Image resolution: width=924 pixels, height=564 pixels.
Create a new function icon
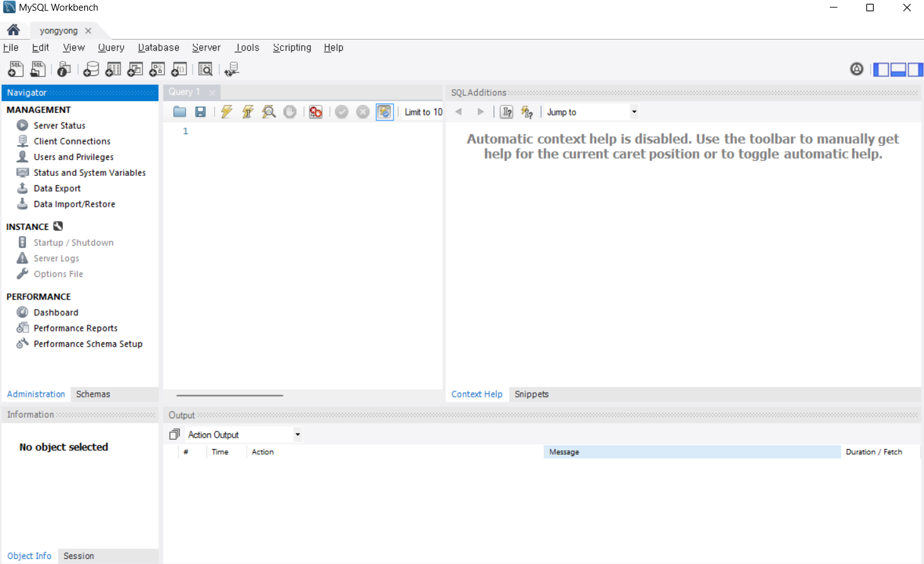pyautogui.click(x=179, y=69)
